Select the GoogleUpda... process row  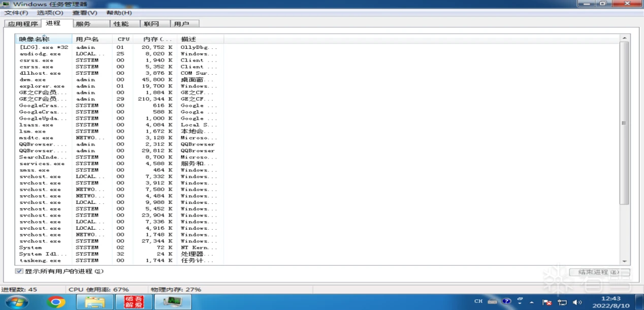119,118
